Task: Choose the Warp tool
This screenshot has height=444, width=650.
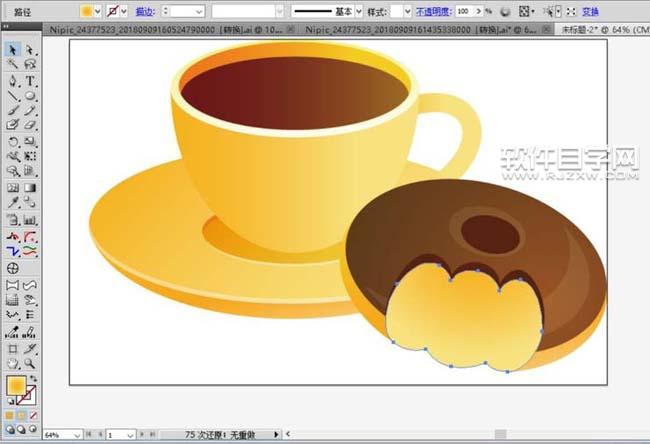Action: (12, 156)
